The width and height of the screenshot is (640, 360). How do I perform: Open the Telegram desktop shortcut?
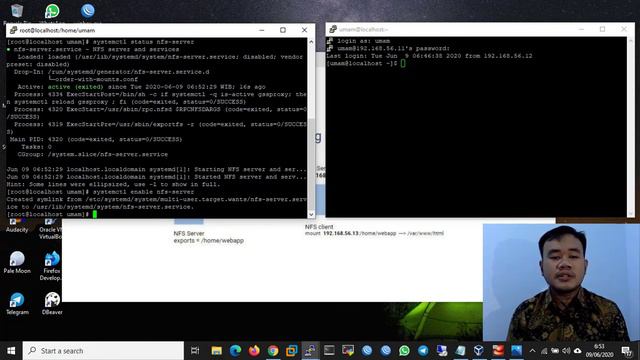17,304
